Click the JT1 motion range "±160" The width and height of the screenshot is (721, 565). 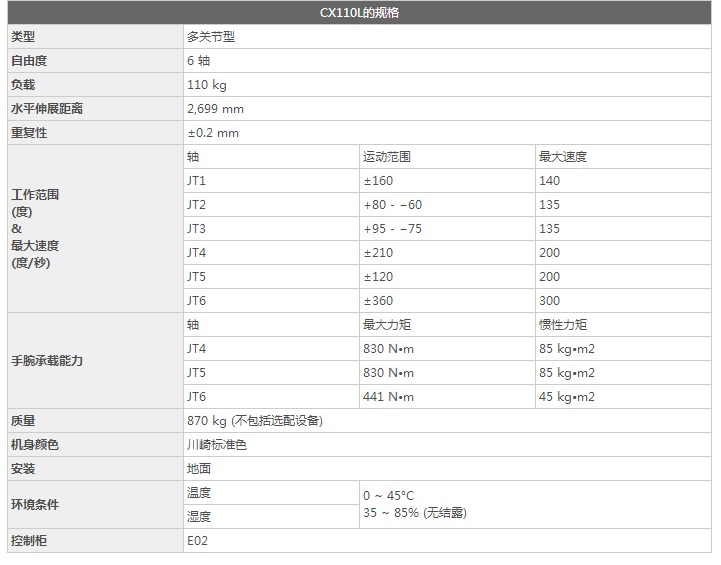pyautogui.click(x=378, y=181)
